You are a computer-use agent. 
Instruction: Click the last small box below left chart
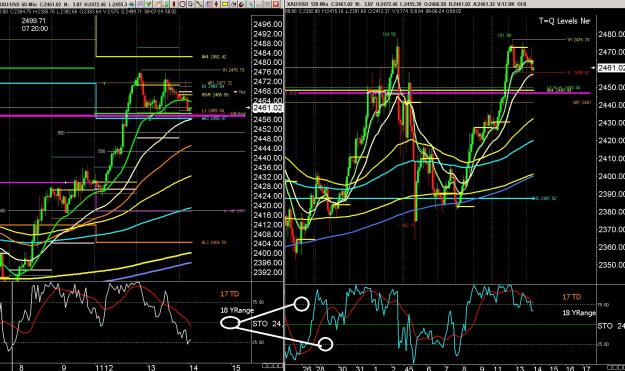(280, 366)
